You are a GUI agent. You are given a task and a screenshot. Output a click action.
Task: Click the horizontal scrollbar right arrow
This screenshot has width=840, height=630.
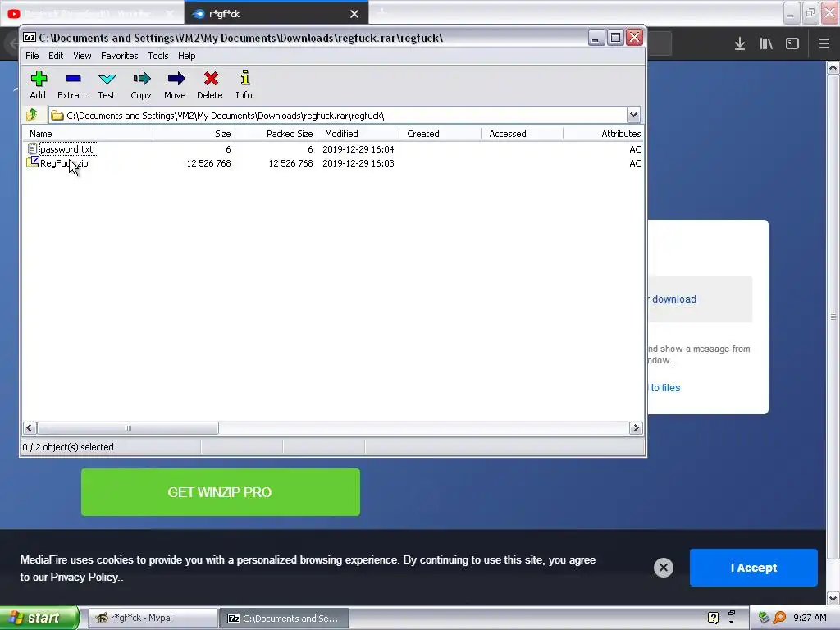[636, 427]
